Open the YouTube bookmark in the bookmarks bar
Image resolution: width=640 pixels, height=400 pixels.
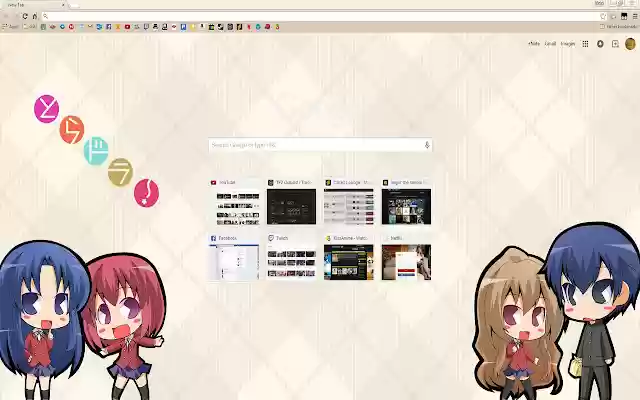[x=127, y=27]
